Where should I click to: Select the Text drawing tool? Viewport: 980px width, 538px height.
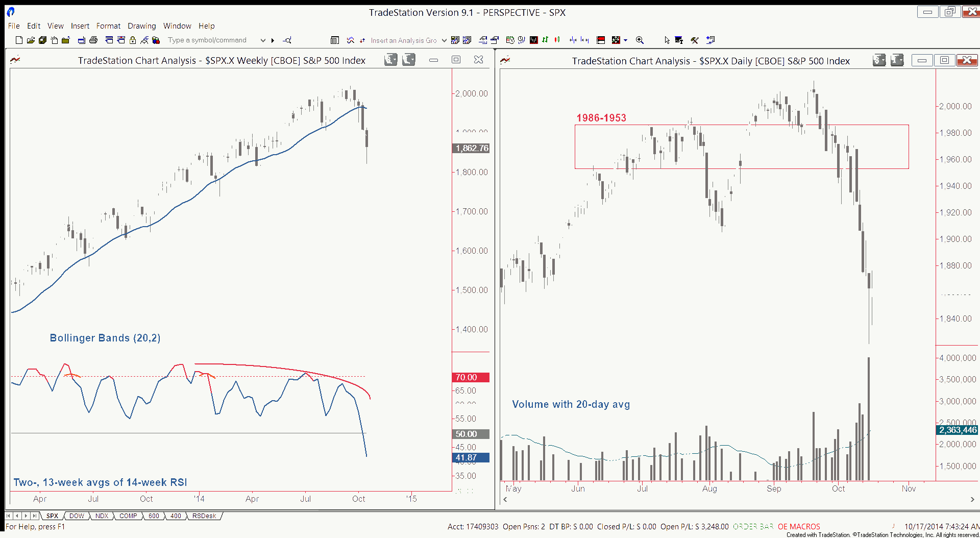click(x=679, y=40)
